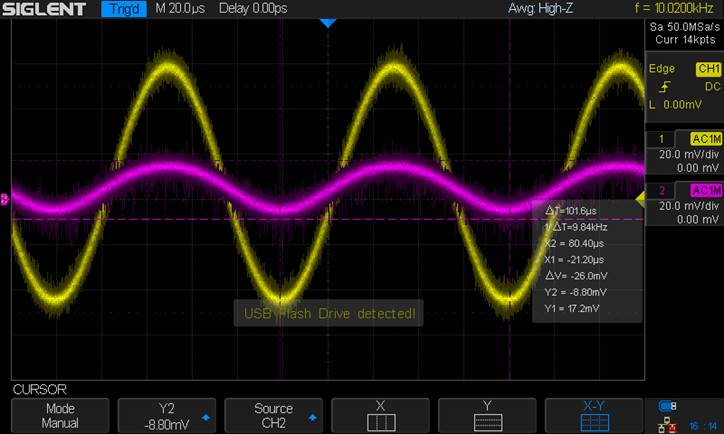
Task: Click the M 20.0µs timebase readout
Action: click(180, 8)
